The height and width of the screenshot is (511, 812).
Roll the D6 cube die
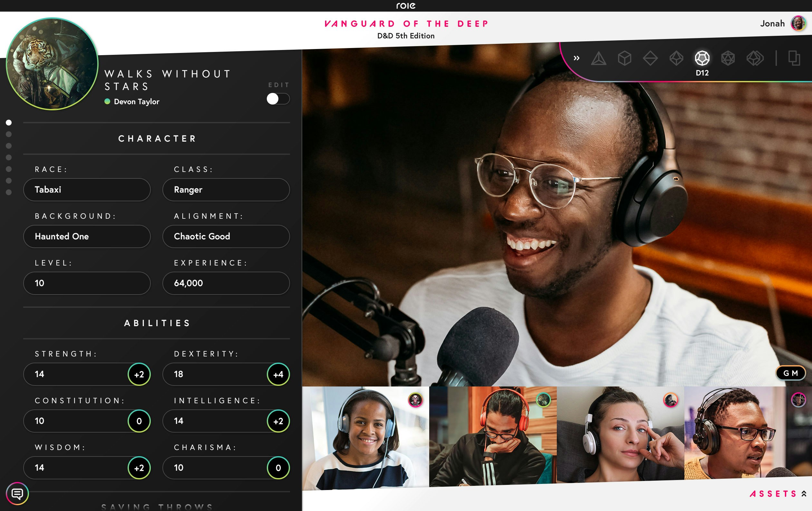624,58
